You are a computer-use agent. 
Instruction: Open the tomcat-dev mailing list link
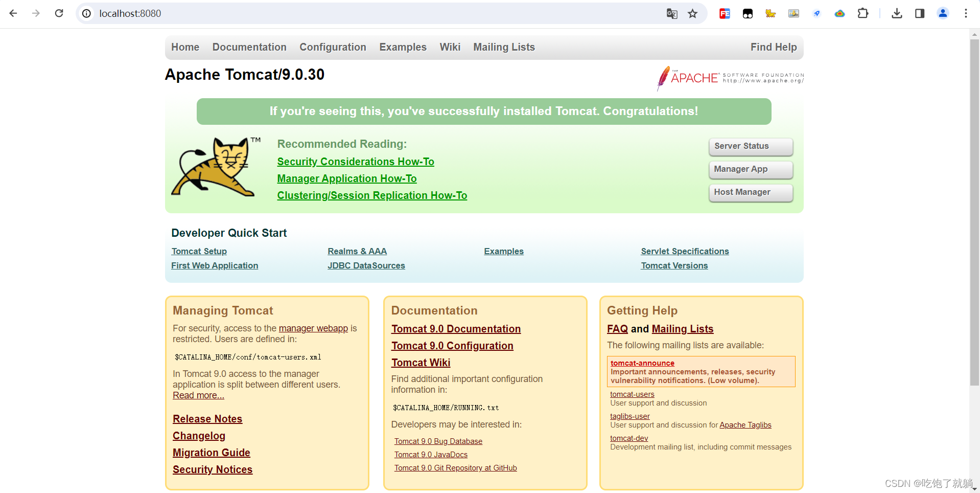pyautogui.click(x=629, y=438)
